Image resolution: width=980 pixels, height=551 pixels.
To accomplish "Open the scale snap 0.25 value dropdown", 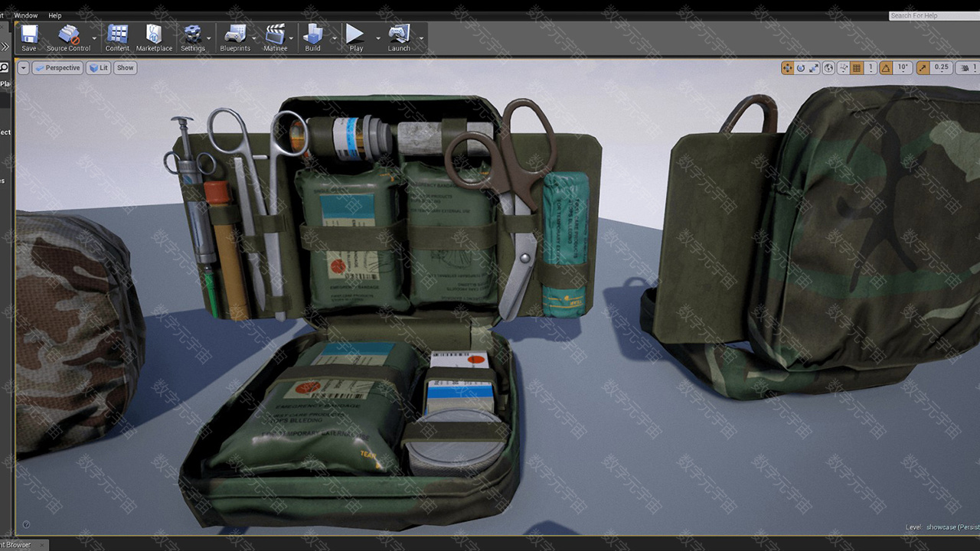I will pyautogui.click(x=942, y=68).
